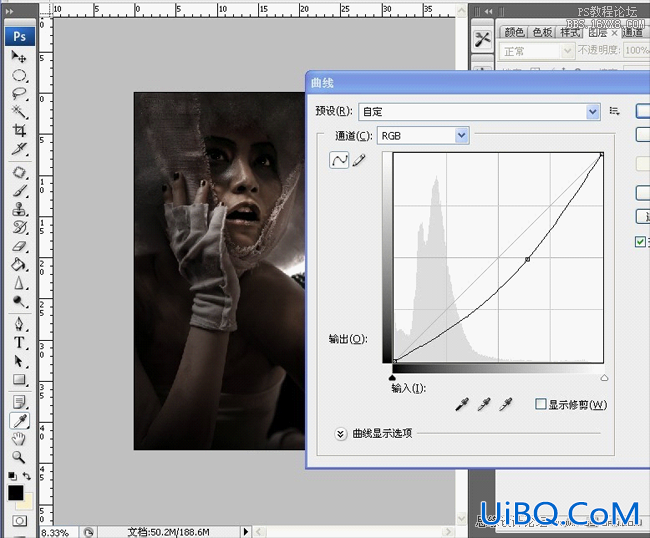Select the Path Selection tool

(x=19, y=361)
